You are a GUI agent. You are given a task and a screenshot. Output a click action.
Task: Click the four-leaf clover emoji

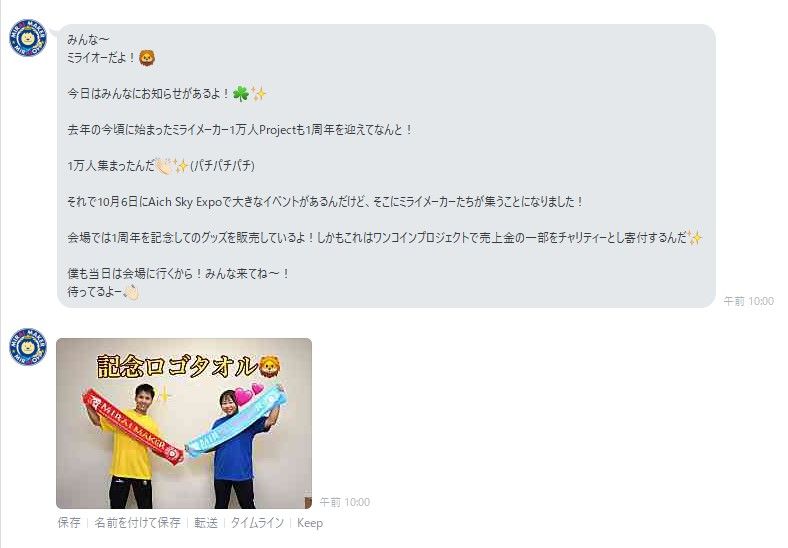pos(241,94)
